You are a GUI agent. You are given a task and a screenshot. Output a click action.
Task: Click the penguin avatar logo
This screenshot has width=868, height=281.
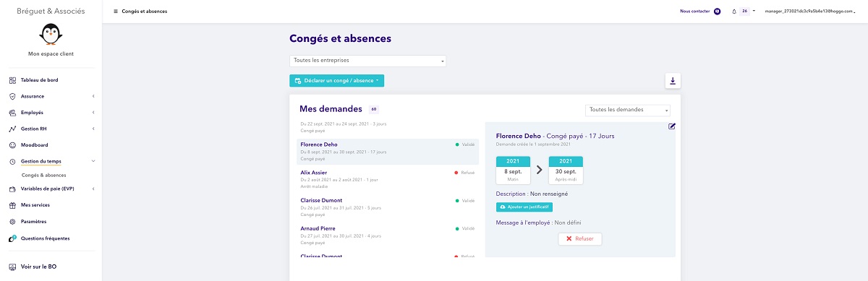(51, 35)
